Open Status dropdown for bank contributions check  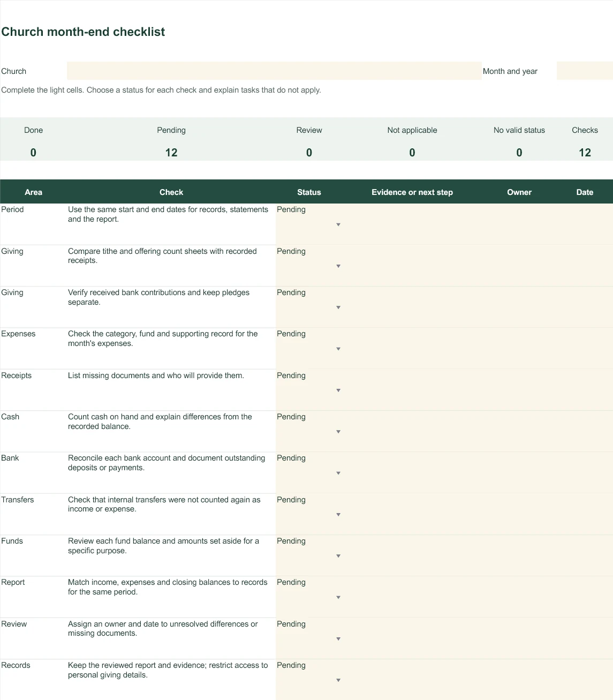(338, 307)
